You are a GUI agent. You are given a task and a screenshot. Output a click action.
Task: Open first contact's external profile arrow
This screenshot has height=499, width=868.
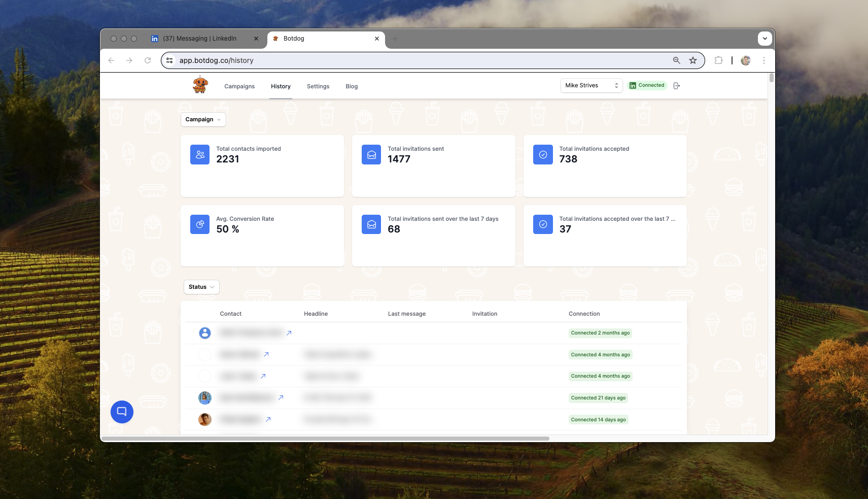click(x=289, y=333)
